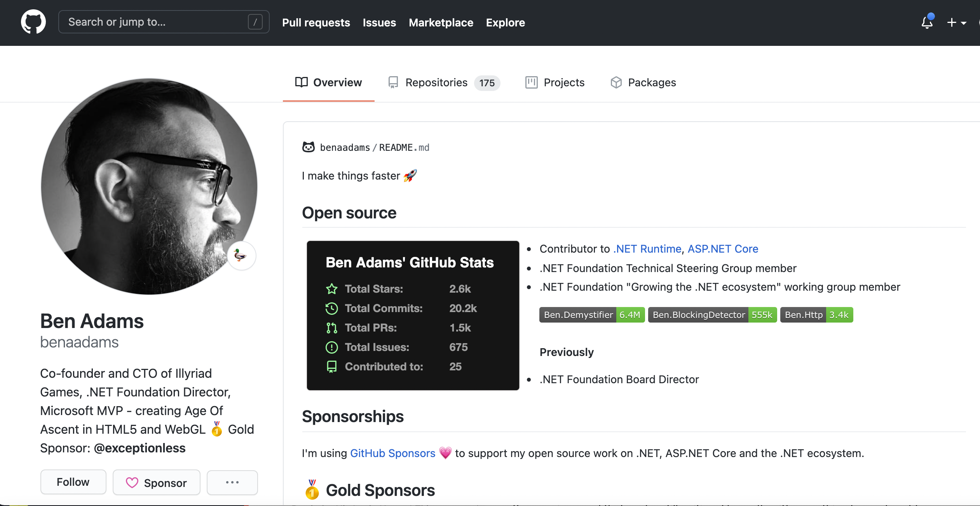Screen dimensions: 980x506
Task: Click the Projects panel icon
Action: pyautogui.click(x=532, y=82)
